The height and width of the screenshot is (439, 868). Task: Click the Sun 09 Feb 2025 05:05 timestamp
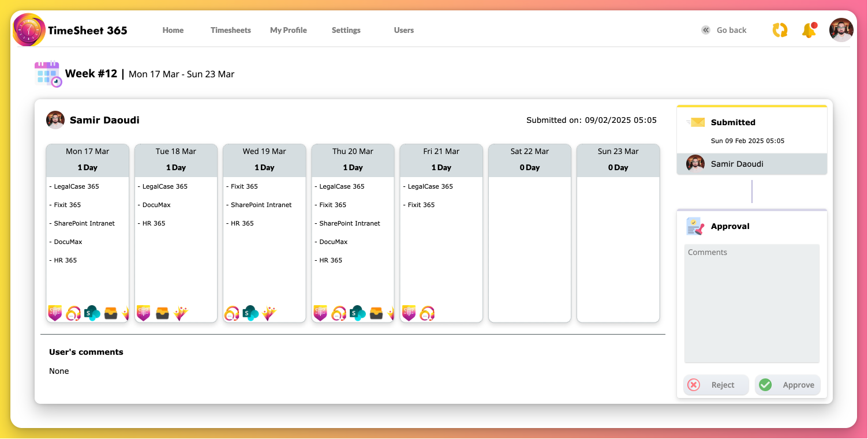click(747, 141)
